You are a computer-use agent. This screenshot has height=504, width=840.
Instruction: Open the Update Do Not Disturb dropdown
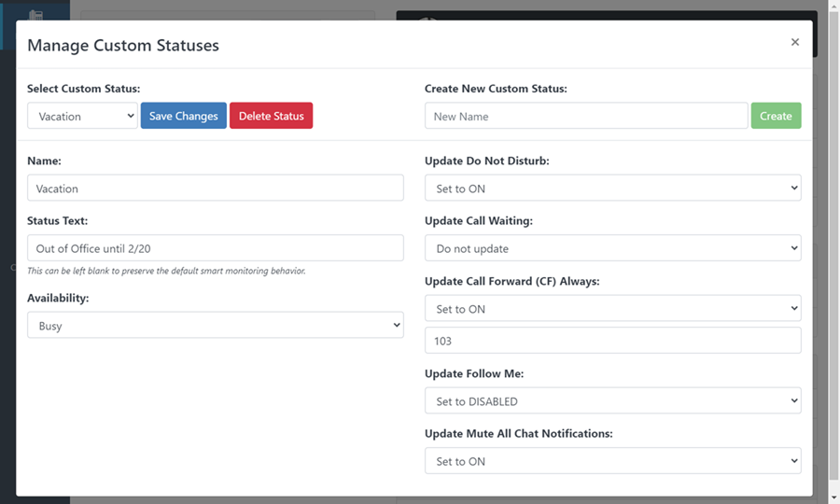(612, 188)
